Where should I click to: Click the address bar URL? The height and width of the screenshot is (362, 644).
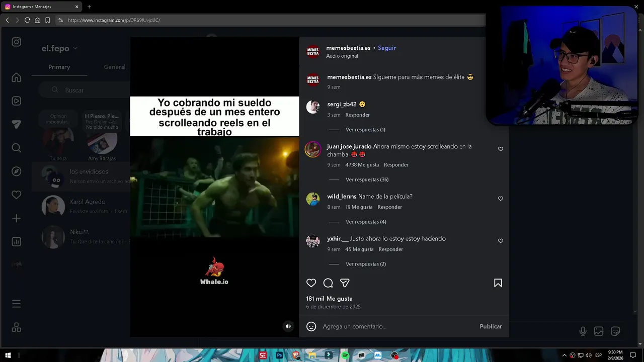click(x=114, y=20)
